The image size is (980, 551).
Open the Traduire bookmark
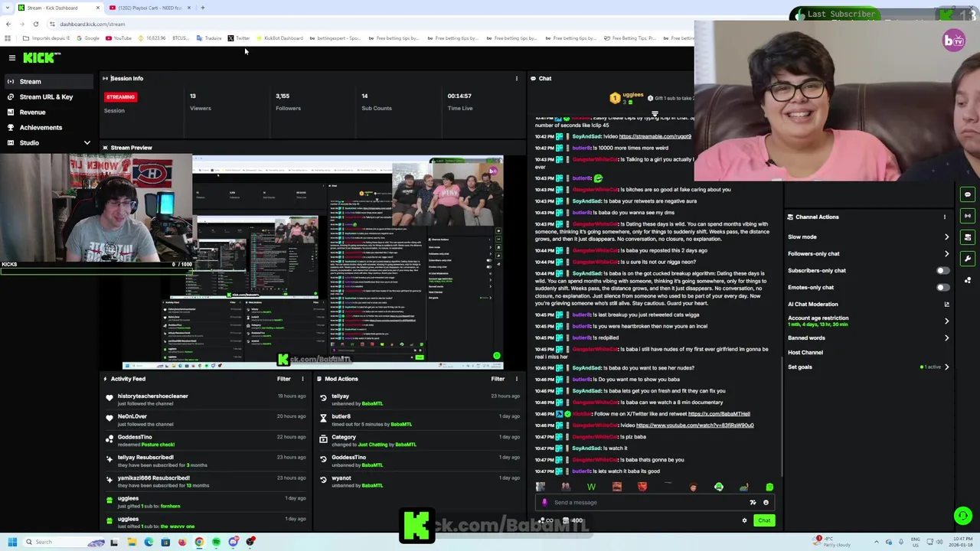pos(209,38)
